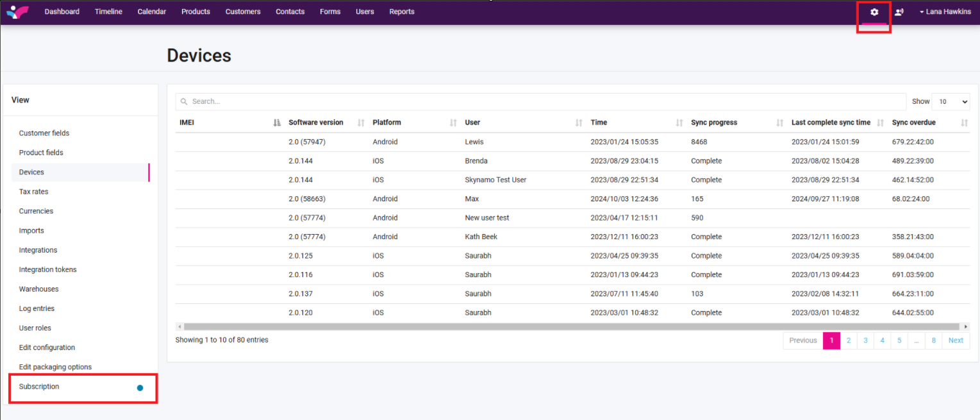Sort by Platform column sort icon
Viewport: 980px width, 420px height.
[453, 122]
